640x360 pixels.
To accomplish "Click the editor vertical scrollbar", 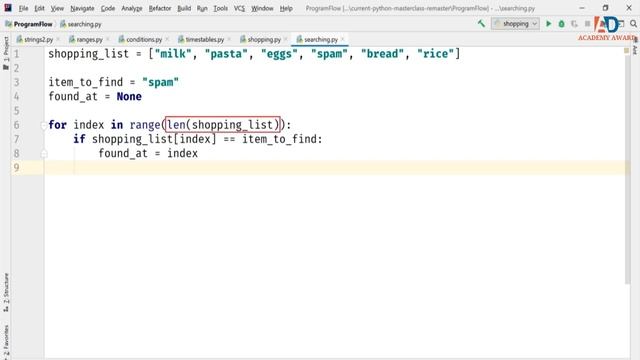I will click(x=627, y=169).
